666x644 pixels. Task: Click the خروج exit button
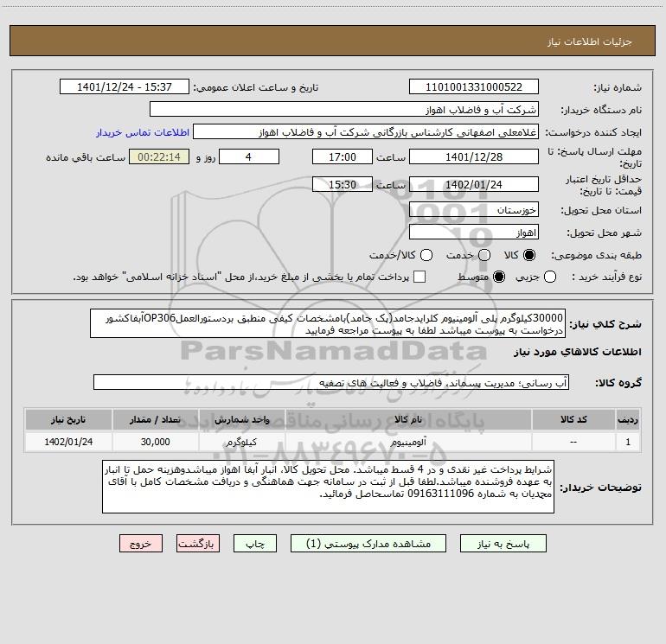141,544
